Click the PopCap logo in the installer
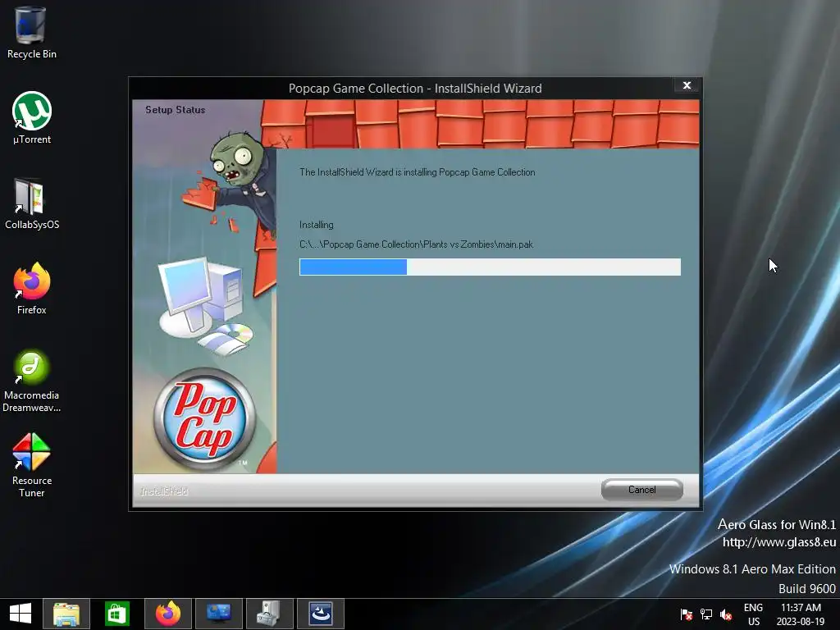This screenshot has width=840, height=630. coord(204,420)
